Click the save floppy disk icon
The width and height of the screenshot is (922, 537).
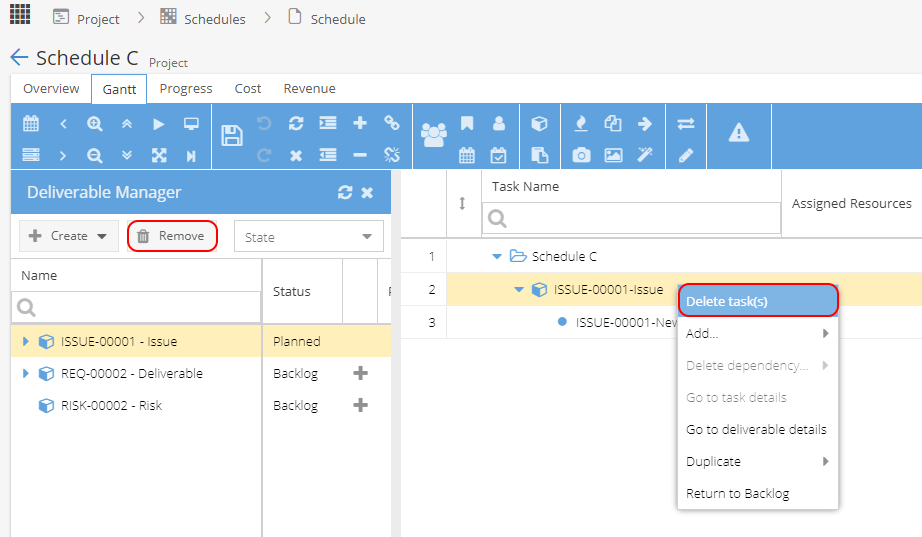[x=232, y=136]
